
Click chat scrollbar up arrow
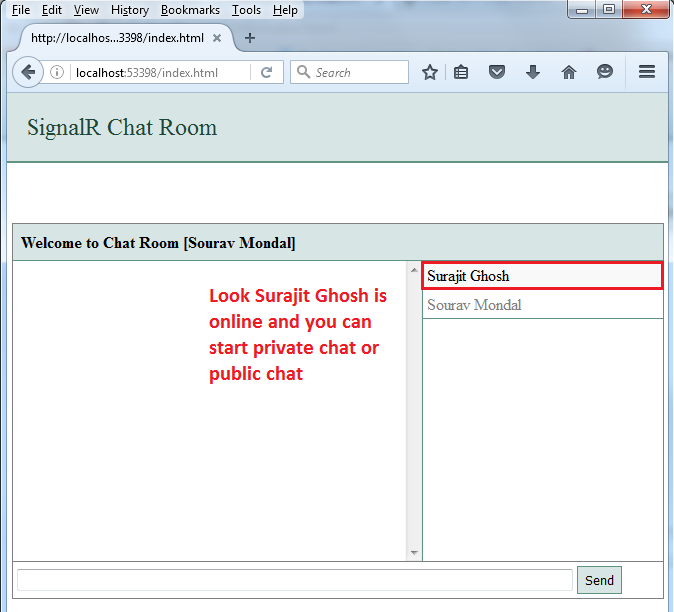coord(414,270)
